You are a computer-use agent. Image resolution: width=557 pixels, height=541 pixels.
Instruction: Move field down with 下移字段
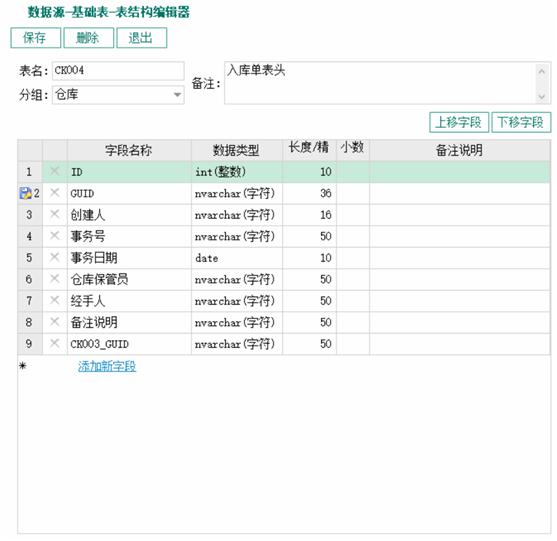(521, 123)
